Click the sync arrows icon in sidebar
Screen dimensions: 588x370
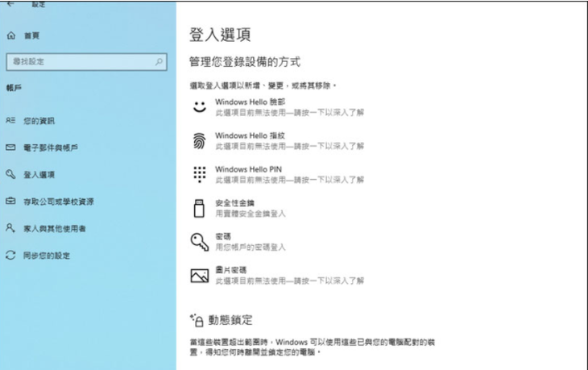tap(10, 256)
